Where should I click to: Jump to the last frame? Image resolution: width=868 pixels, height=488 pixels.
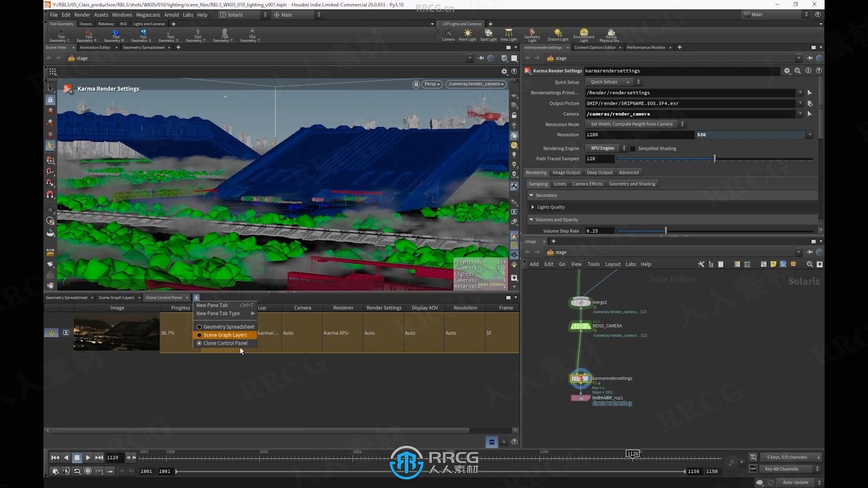(99, 458)
